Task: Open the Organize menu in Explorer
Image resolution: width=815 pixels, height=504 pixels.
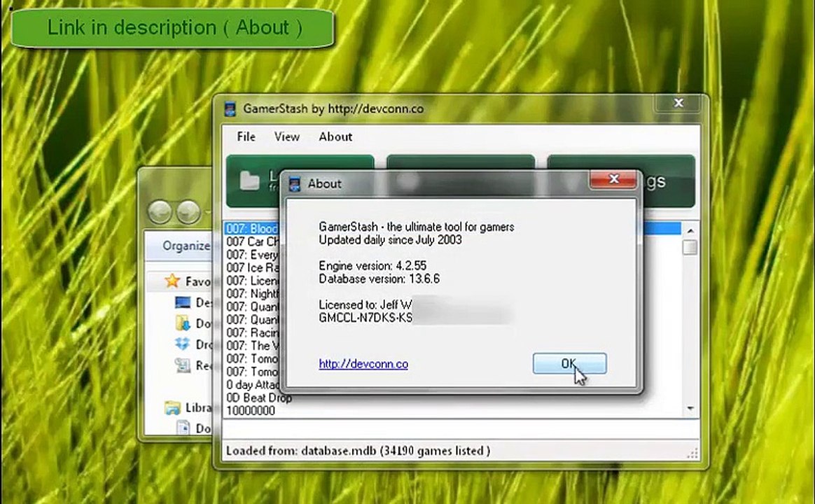Action: pos(186,245)
